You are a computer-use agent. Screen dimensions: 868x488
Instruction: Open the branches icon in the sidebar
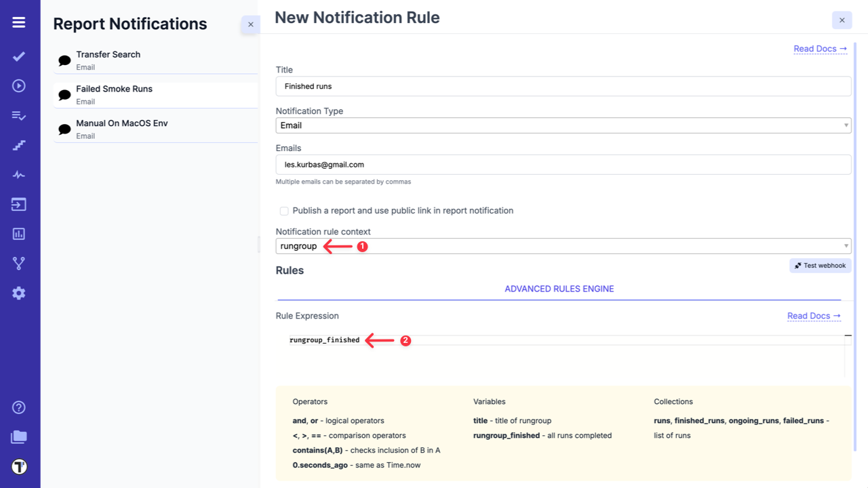click(19, 264)
